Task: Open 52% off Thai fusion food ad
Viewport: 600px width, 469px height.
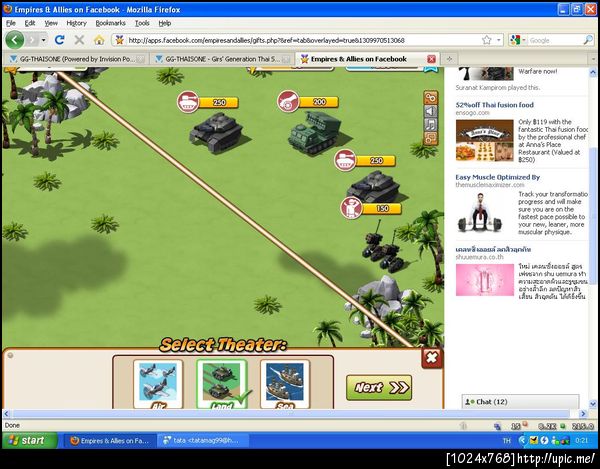Action: 494,105
